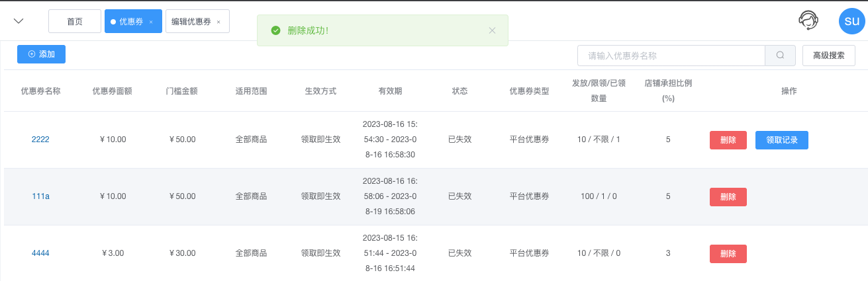Close the 编辑优惠券 tab

click(218, 22)
